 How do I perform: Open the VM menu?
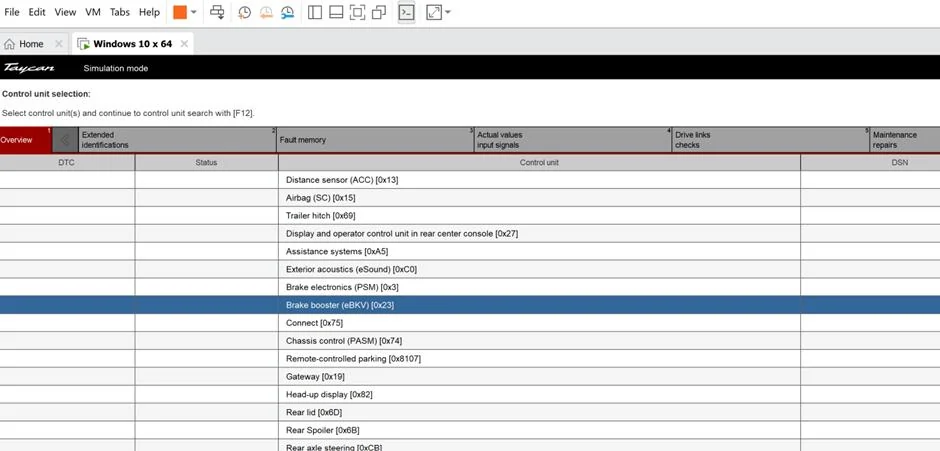coord(93,12)
